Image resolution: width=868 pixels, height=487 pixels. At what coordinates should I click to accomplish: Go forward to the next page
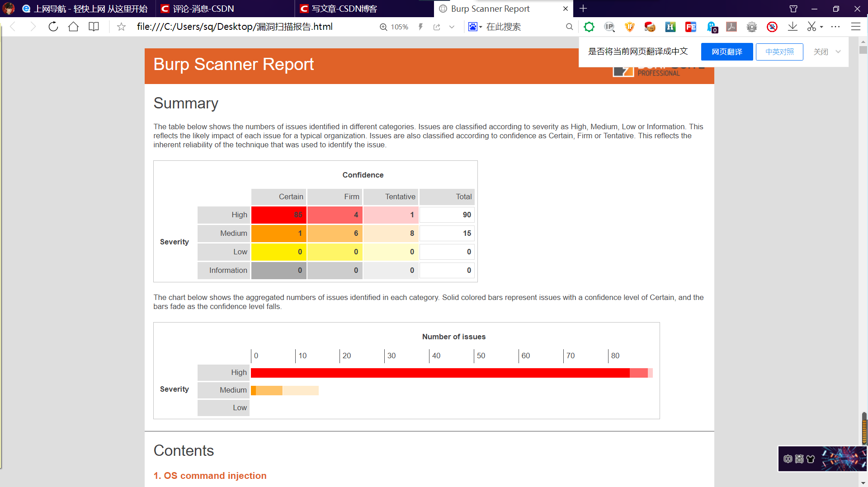coord(33,27)
